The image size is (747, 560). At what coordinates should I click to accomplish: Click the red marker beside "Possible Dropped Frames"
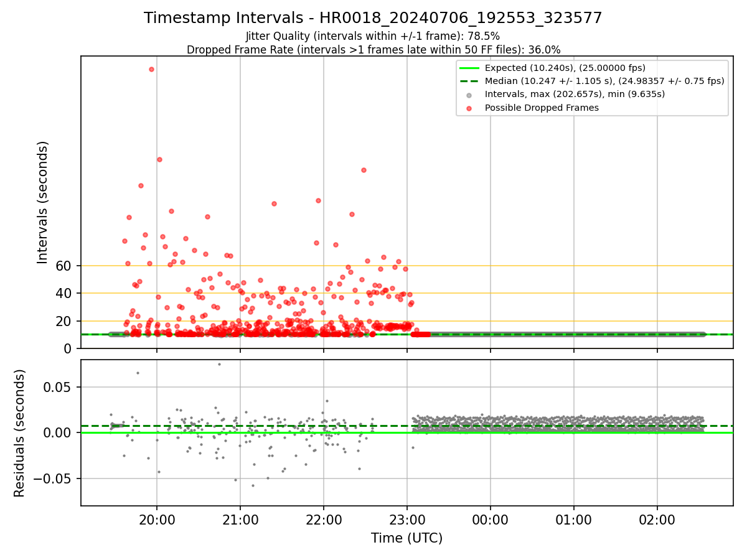pyautogui.click(x=469, y=108)
